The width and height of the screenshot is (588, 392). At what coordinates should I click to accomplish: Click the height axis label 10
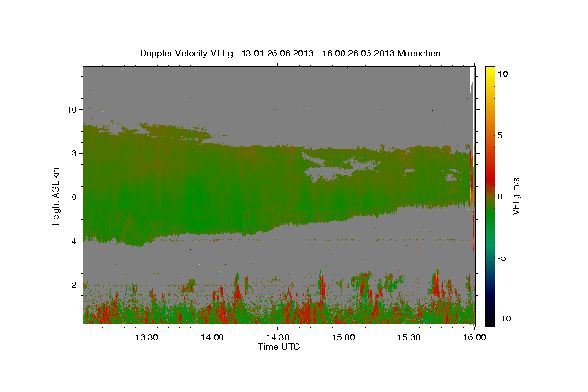[x=73, y=109]
